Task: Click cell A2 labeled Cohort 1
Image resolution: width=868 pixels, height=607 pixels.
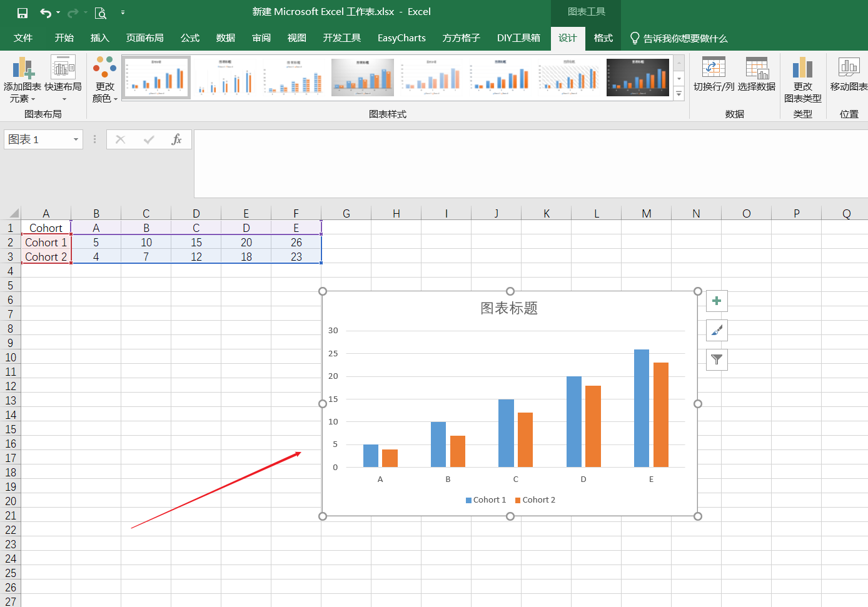Action: (46, 243)
